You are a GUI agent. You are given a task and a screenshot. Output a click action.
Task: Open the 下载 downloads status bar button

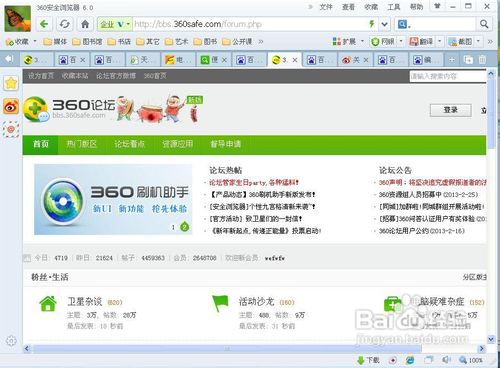(x=368, y=360)
